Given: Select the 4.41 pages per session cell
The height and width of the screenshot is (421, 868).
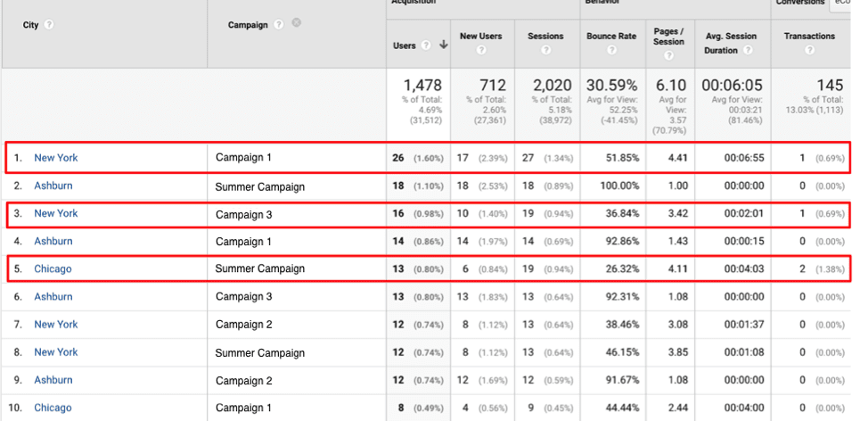Looking at the screenshot, I should (678, 158).
